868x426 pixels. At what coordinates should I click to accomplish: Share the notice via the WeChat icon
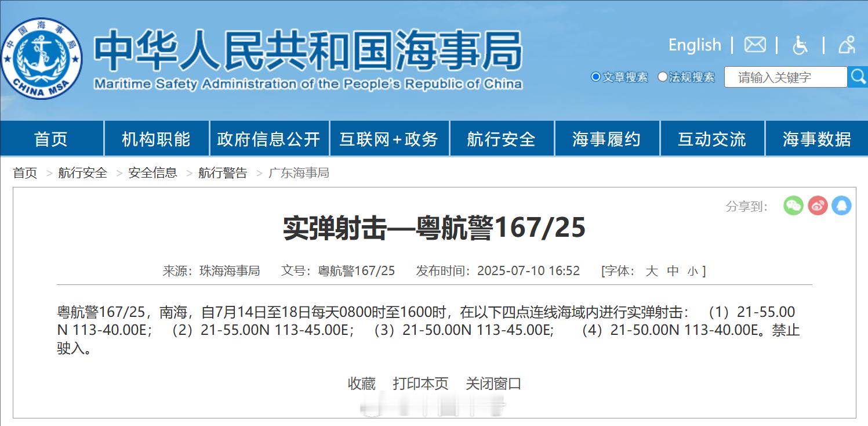pyautogui.click(x=793, y=205)
